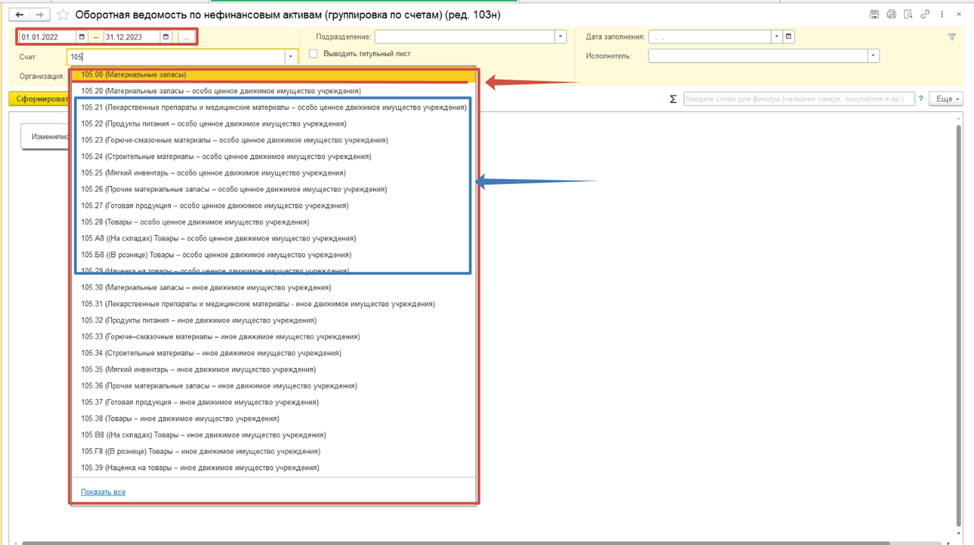Viewport: 974px width, 545px height.
Task: Toggle the Выводить титульный лист checkbox
Action: 313,54
